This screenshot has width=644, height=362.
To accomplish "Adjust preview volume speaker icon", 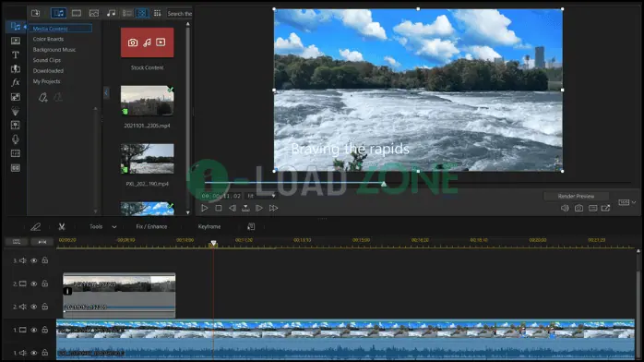I will click(565, 209).
